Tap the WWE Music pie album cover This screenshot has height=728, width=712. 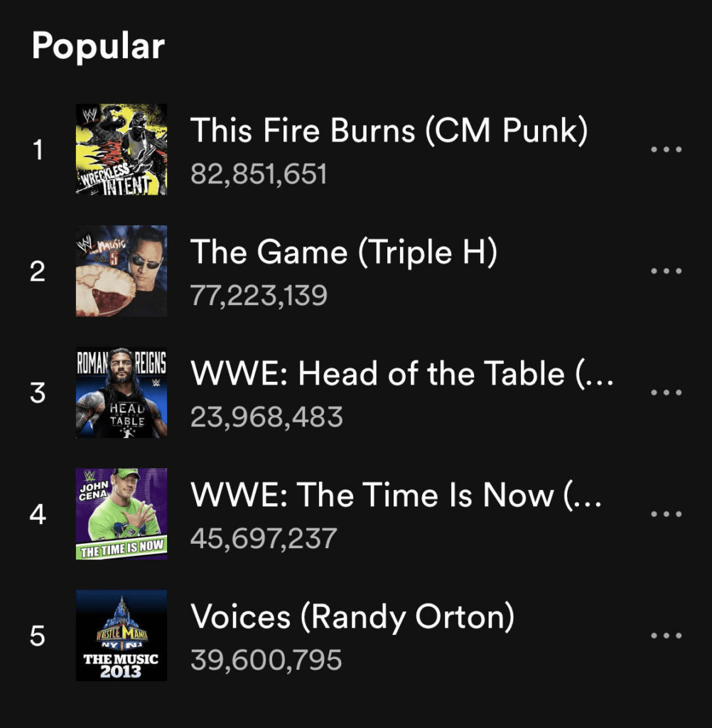122,271
